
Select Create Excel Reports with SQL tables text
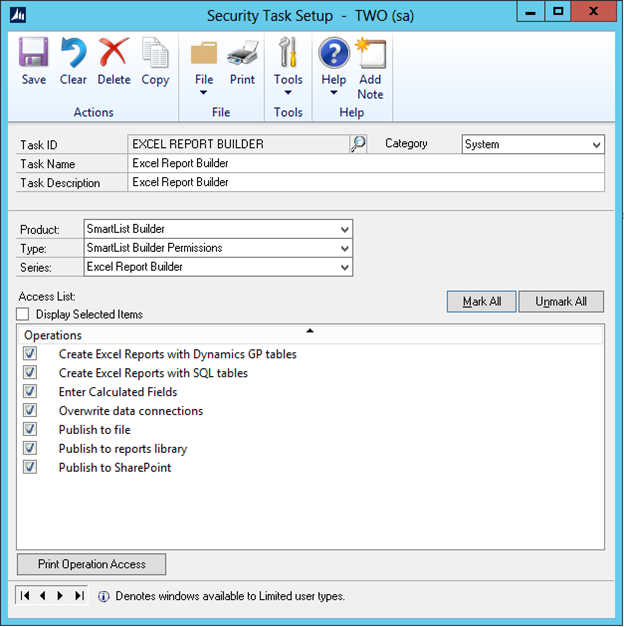(153, 373)
